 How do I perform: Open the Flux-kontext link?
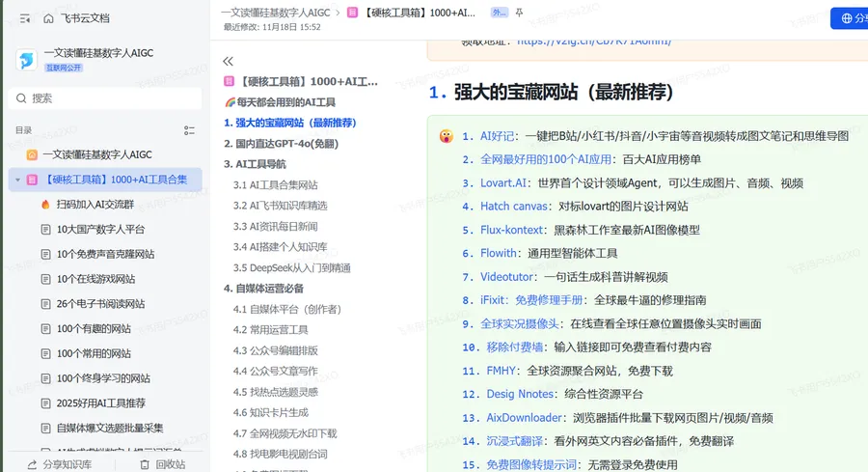point(511,230)
